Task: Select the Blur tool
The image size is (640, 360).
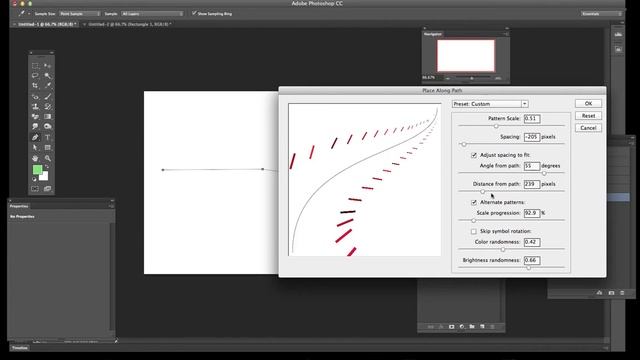Action: [x=35, y=127]
